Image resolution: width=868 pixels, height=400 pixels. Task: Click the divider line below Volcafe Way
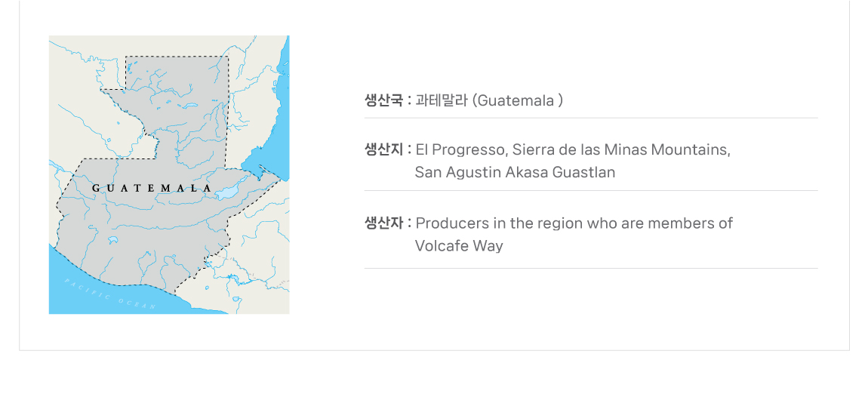pyautogui.click(x=591, y=268)
